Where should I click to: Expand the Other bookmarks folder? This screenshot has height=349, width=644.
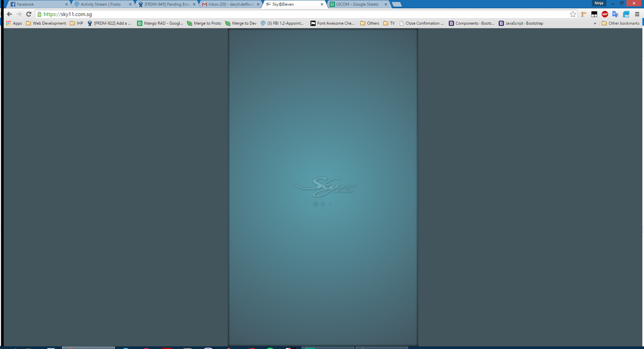pyautogui.click(x=620, y=23)
